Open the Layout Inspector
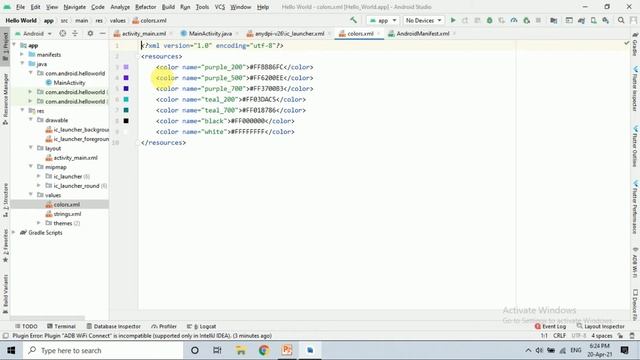640x360 pixels. point(600,327)
